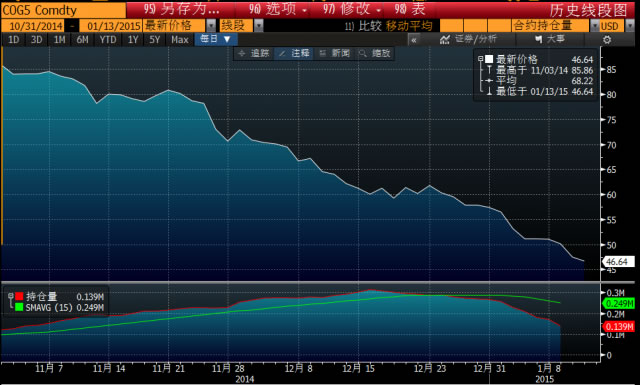Click the 12月 15 date axis label
Image resolution: width=640 pixels, height=385 pixels.
358,369
